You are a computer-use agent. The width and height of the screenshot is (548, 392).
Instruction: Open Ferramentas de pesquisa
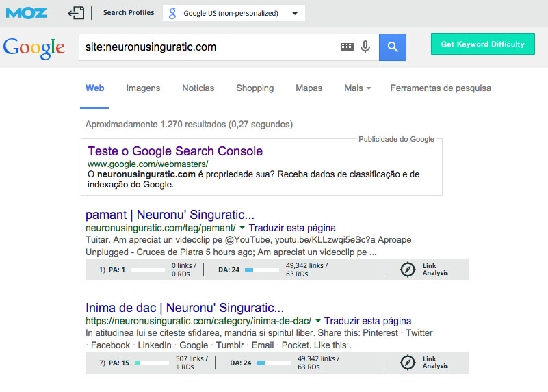(441, 88)
